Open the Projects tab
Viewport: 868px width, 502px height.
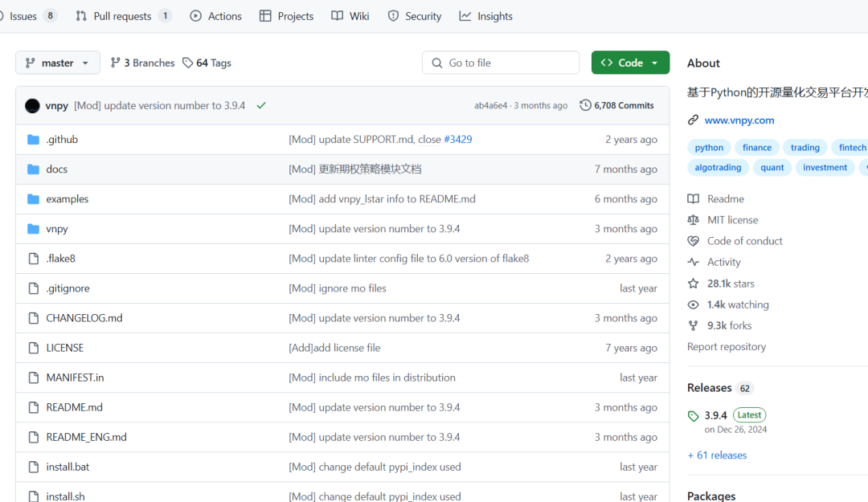pos(286,16)
